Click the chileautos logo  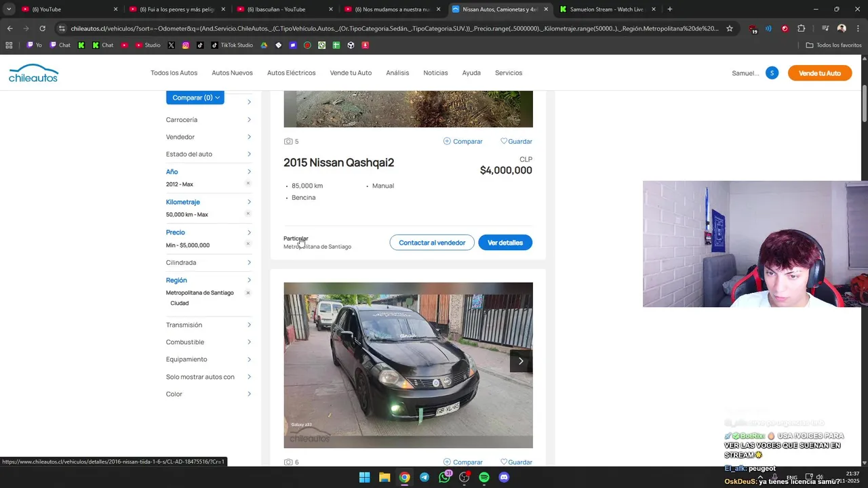click(x=33, y=73)
